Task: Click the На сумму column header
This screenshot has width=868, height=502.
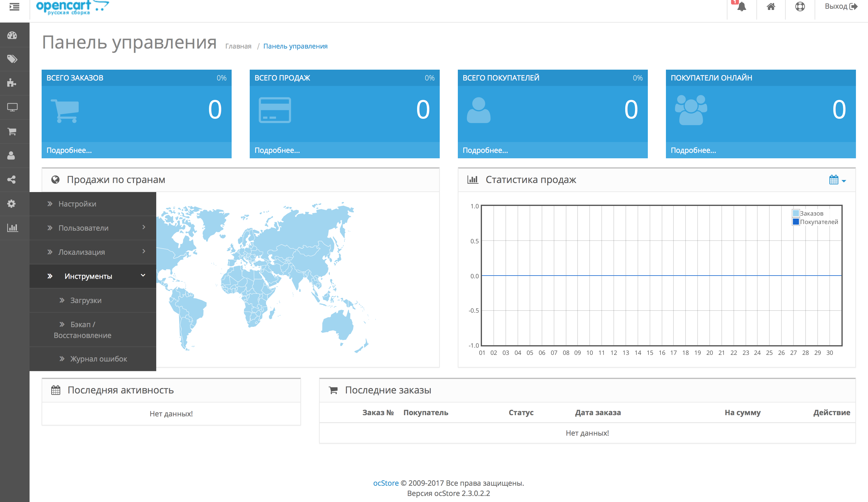Action: 742,412
